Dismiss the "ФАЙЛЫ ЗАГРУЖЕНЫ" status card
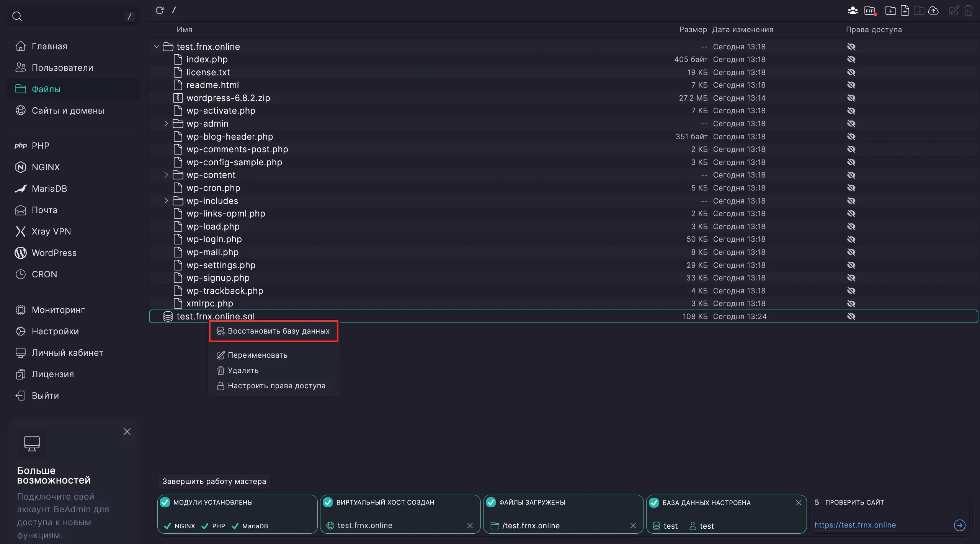Image resolution: width=980 pixels, height=544 pixels. pyautogui.click(x=633, y=526)
